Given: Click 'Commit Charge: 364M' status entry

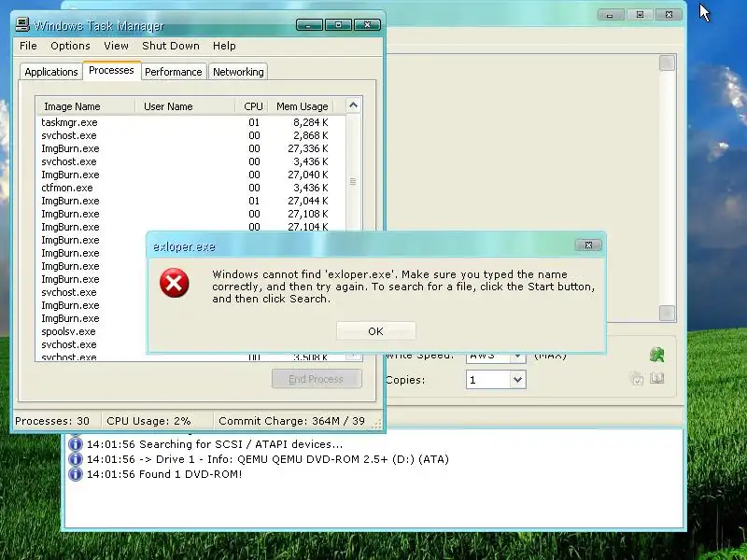Looking at the screenshot, I should (291, 421).
